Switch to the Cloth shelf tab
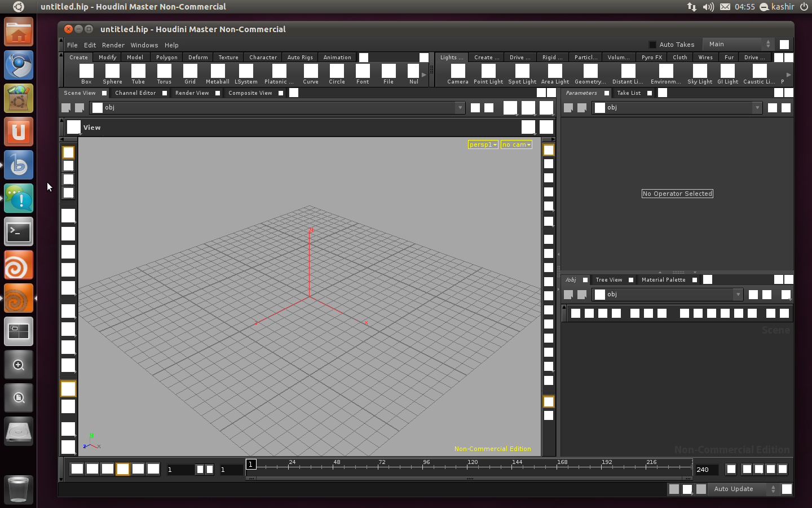This screenshot has height=508, width=812. [x=680, y=57]
